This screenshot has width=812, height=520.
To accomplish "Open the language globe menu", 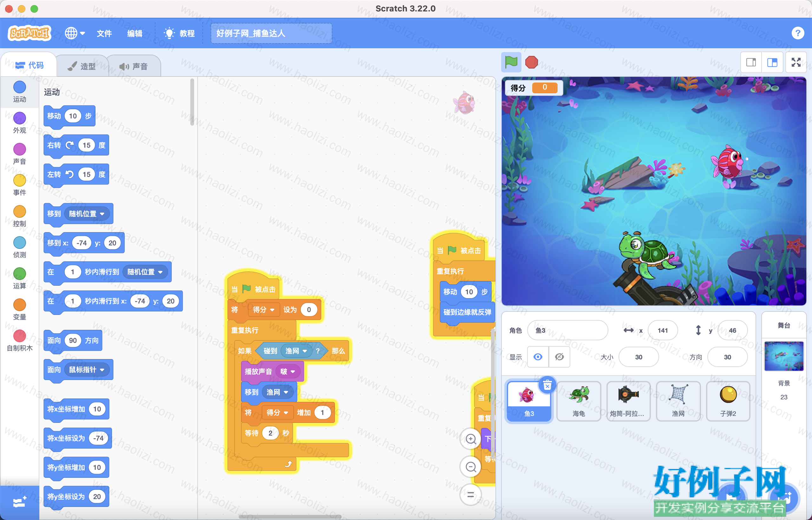I will (x=75, y=33).
